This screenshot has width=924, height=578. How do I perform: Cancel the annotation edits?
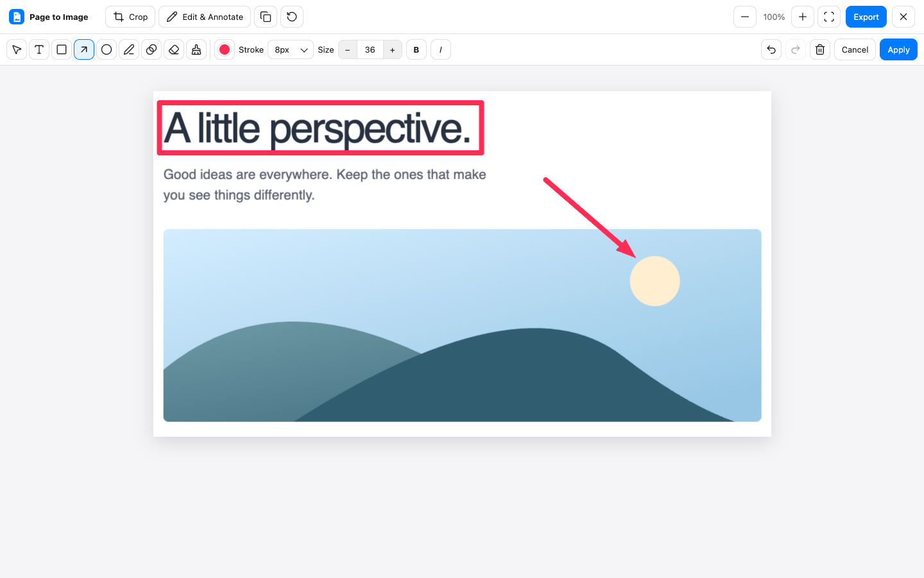(855, 49)
